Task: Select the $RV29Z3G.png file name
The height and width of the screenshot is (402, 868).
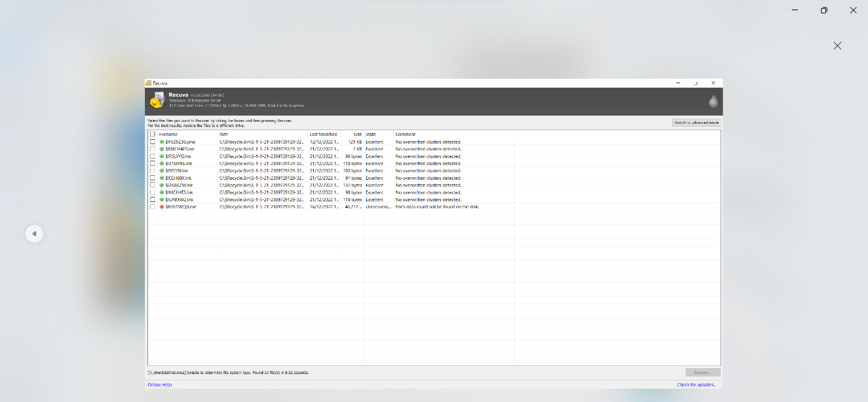Action: point(180,142)
